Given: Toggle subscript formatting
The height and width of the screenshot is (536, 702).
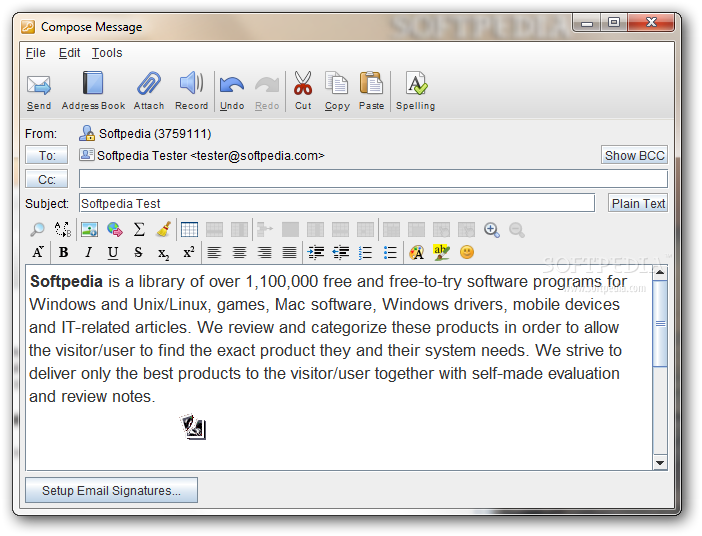Looking at the screenshot, I should pos(163,253).
